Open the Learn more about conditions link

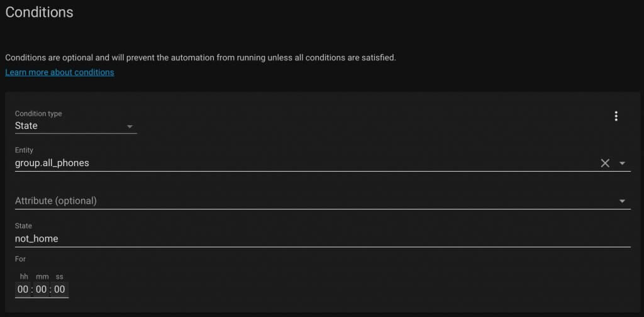60,72
